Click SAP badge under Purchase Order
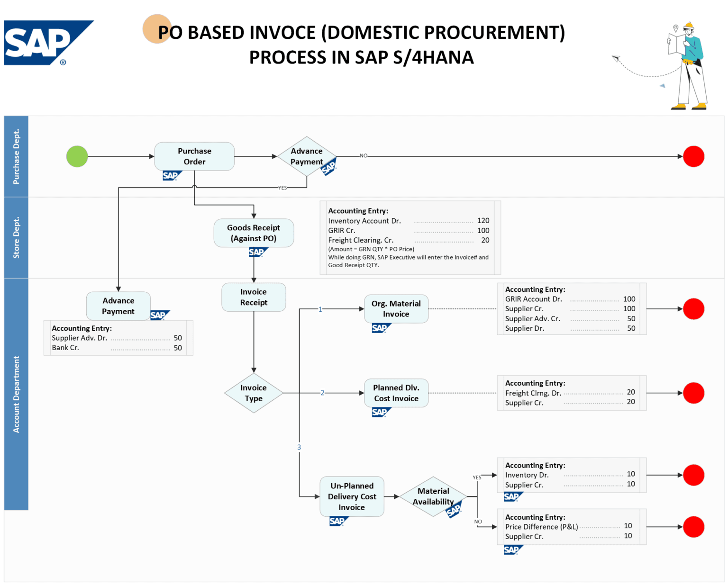 (x=172, y=176)
